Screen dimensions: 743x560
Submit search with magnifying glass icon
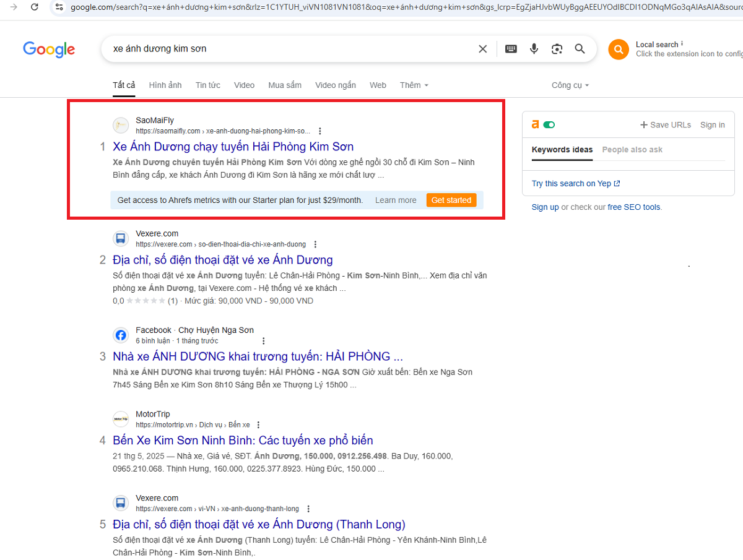(580, 49)
